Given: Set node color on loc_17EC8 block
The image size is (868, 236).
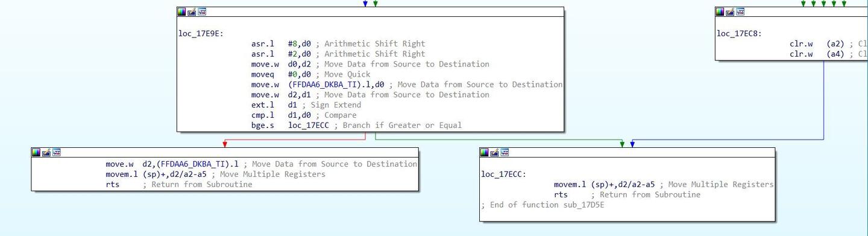Looking at the screenshot, I should 720,11.
